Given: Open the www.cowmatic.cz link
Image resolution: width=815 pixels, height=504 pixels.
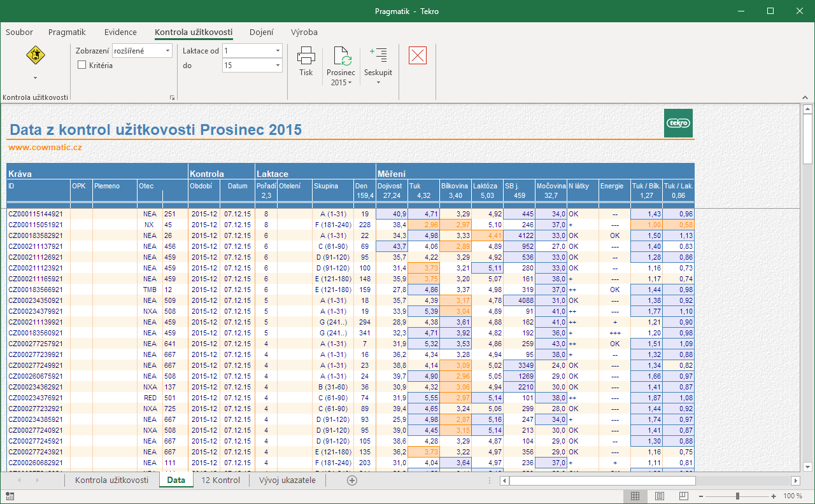Looking at the screenshot, I should tap(45, 148).
